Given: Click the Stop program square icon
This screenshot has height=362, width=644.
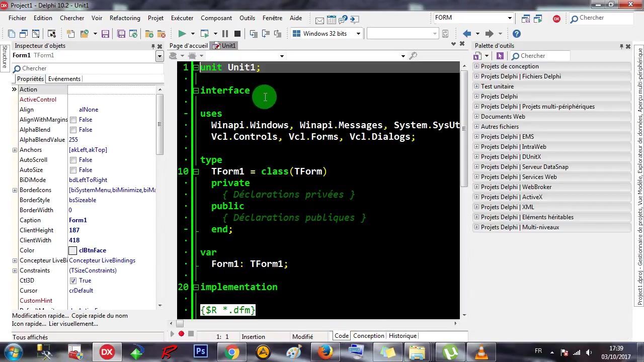Looking at the screenshot, I should click(x=237, y=34).
